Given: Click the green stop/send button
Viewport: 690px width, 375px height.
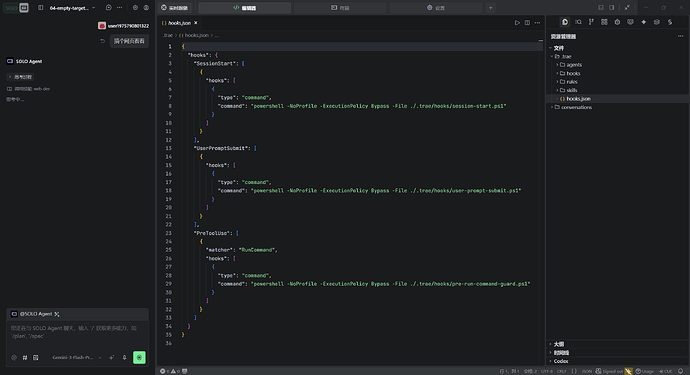Looking at the screenshot, I should [139, 357].
